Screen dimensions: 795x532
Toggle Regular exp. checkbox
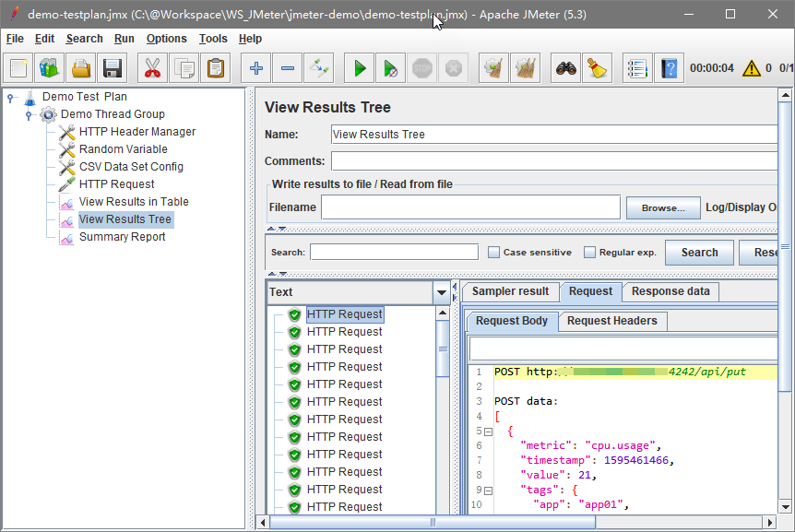[589, 253]
